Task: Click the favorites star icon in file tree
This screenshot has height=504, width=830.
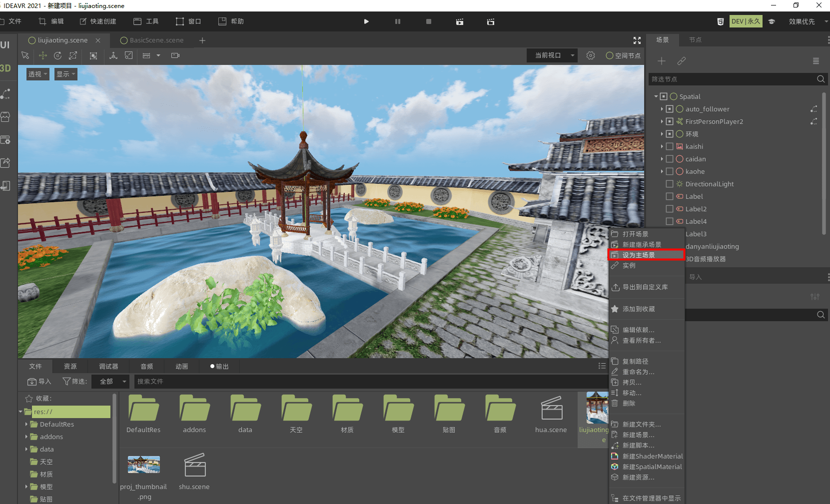Action: tap(29, 399)
